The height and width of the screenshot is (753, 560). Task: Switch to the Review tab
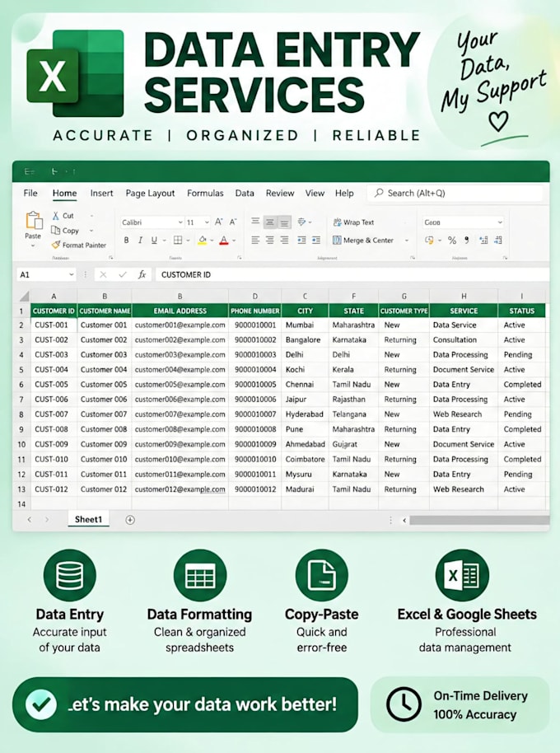point(280,193)
